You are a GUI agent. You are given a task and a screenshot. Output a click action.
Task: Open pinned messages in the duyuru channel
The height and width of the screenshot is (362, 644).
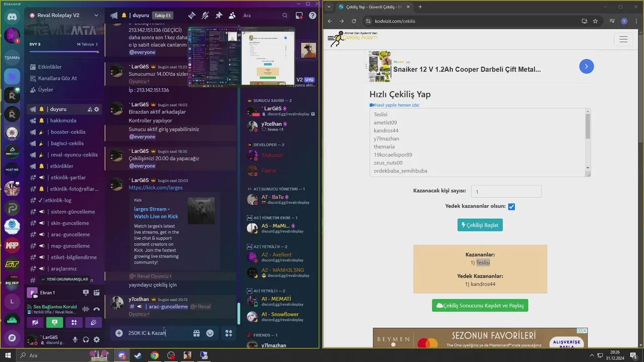(218, 15)
